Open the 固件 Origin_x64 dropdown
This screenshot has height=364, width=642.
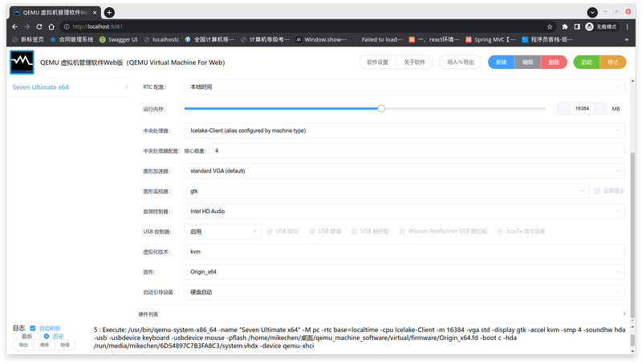(404, 272)
